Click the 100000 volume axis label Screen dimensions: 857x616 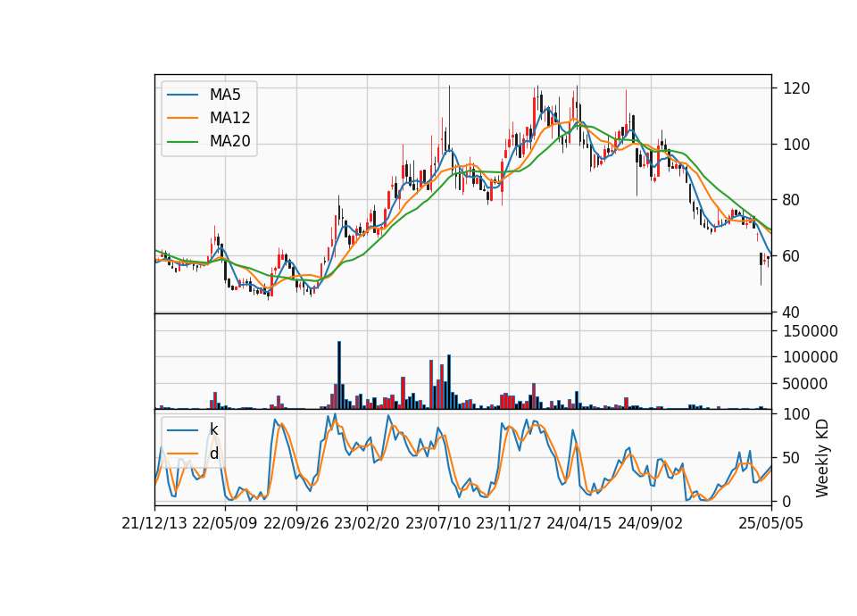click(x=811, y=357)
